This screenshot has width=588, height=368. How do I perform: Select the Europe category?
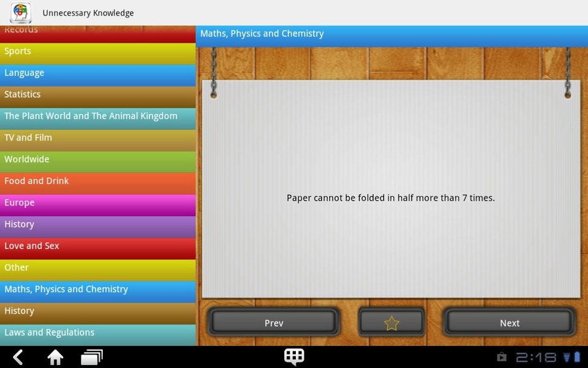click(x=98, y=205)
